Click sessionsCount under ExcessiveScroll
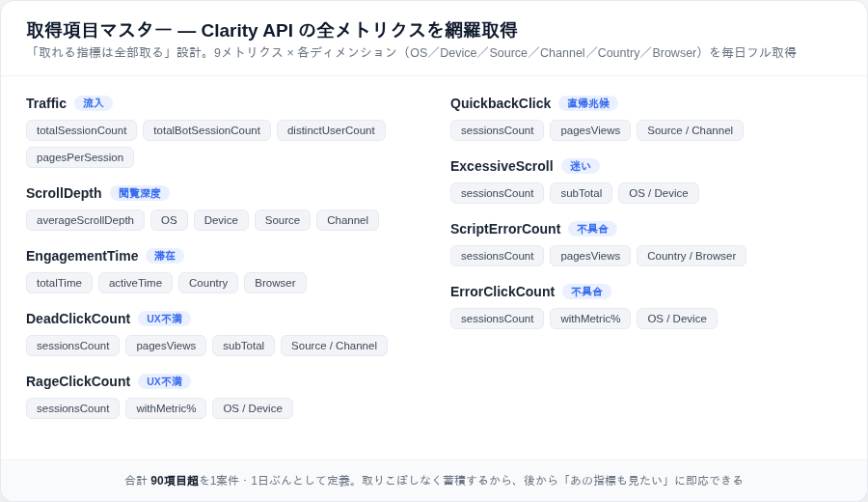 coord(497,193)
